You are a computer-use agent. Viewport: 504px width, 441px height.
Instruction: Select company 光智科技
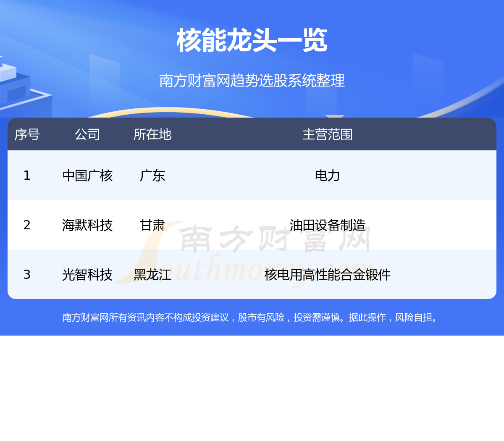coord(87,275)
